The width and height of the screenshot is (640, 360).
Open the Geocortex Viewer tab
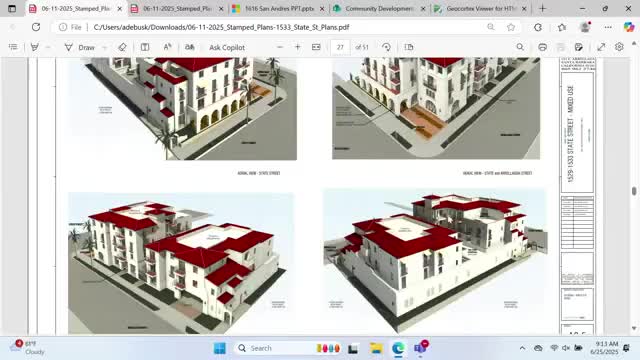480,8
